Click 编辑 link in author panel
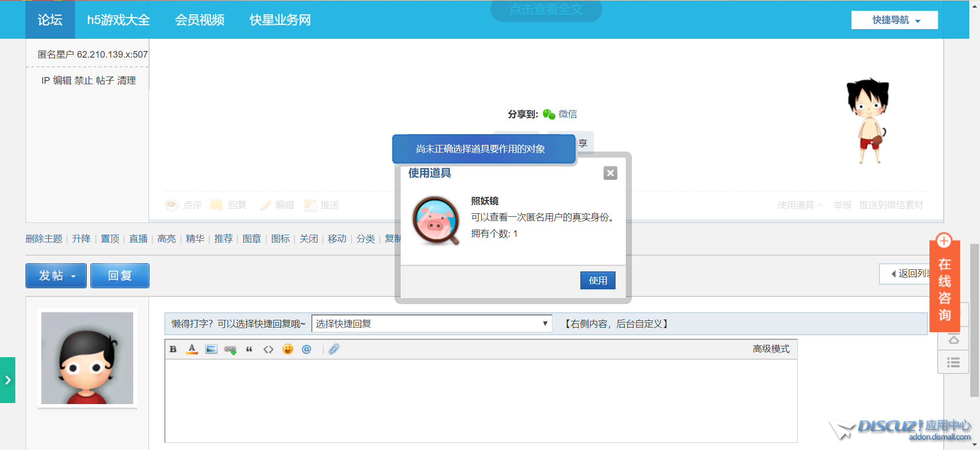 click(x=62, y=81)
